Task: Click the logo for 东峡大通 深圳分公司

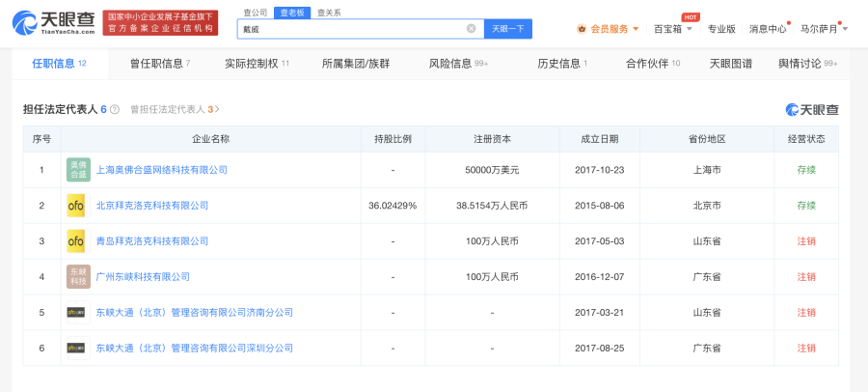Action: [76, 348]
